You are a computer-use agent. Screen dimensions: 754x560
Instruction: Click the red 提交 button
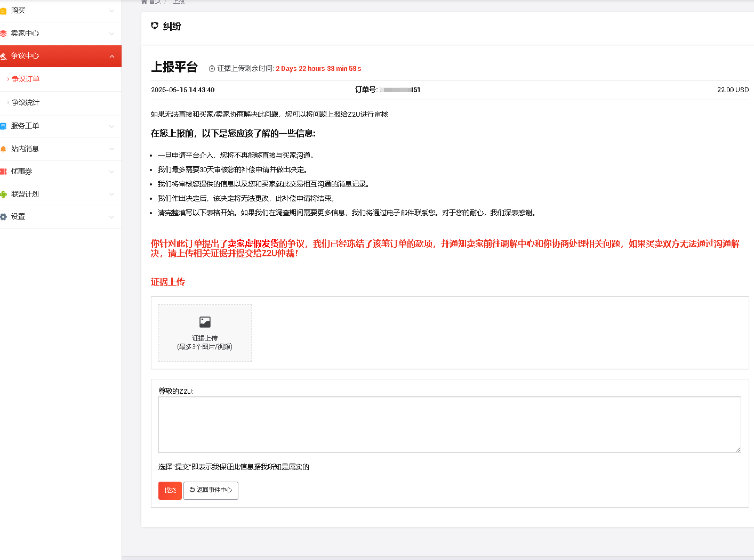point(170,490)
